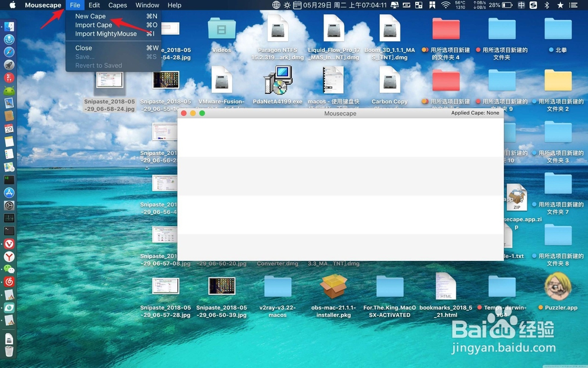Minimize the Mousecape window
The image size is (588, 368).
click(x=193, y=113)
